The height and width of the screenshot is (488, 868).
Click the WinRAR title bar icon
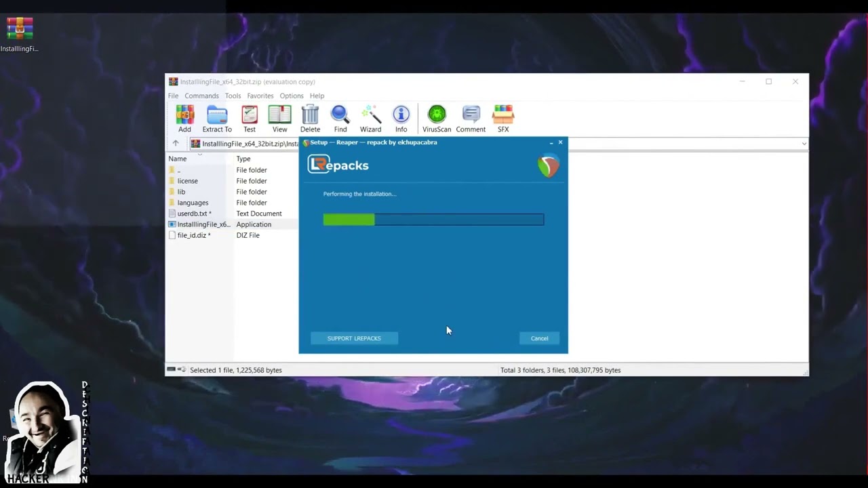(x=174, y=82)
